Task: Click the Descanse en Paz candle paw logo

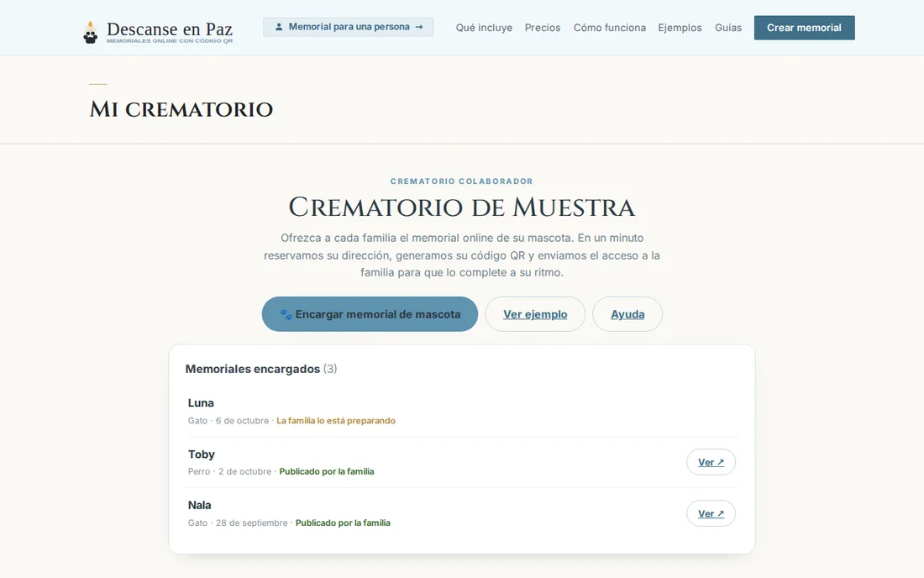Action: [x=90, y=33]
